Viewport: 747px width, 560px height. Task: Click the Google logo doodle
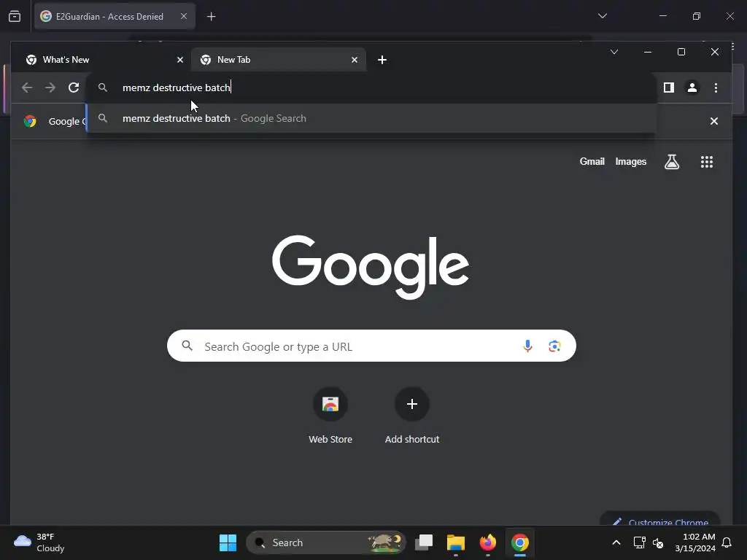371,267
